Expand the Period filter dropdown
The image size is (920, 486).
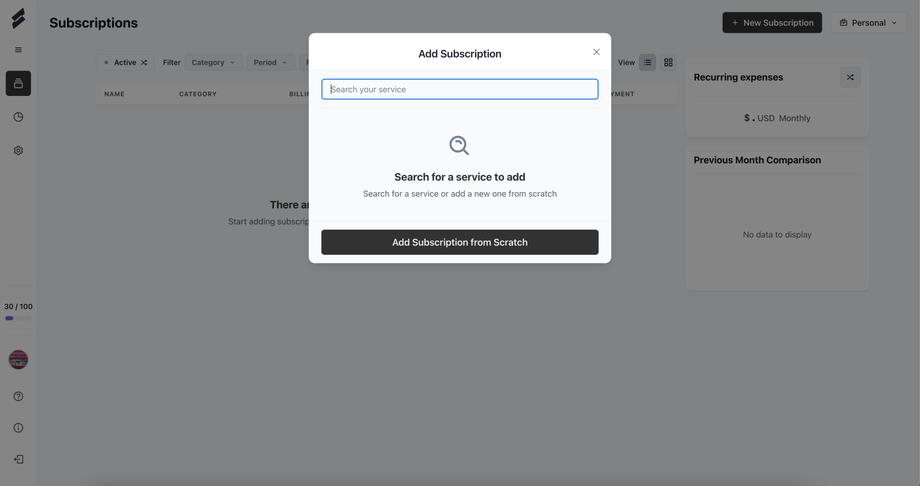point(270,62)
